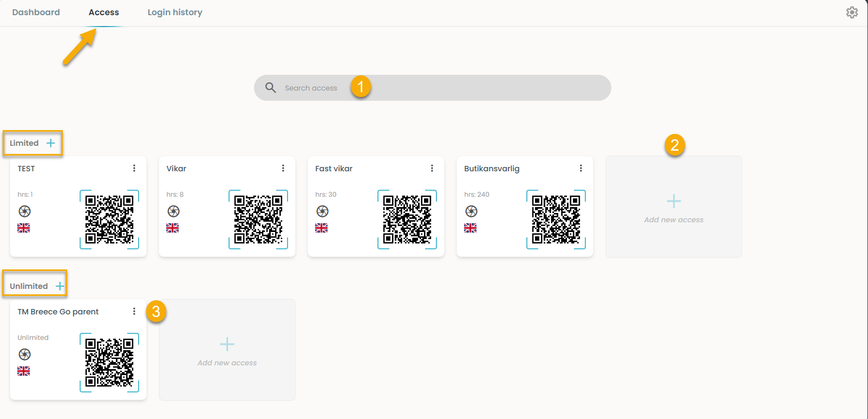Open the Vikar card QR code
Viewport: 868px width, 419px height.
[x=258, y=220]
